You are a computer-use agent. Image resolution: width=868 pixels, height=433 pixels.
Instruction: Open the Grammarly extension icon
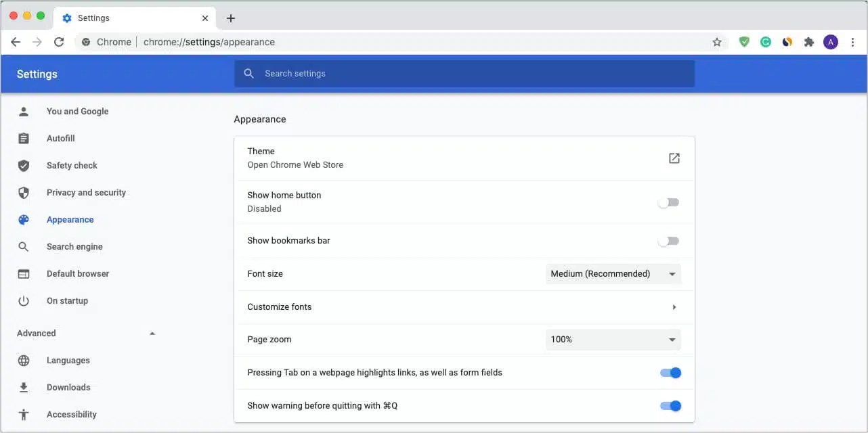coord(766,41)
